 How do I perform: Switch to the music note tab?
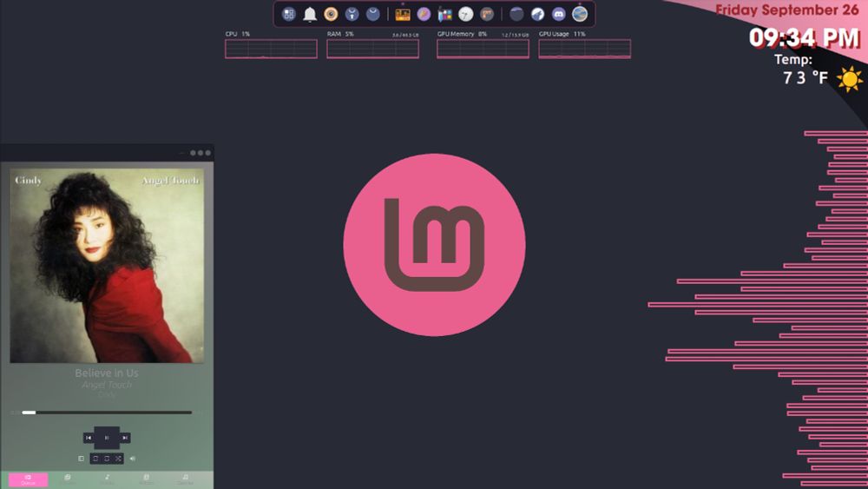tap(107, 479)
